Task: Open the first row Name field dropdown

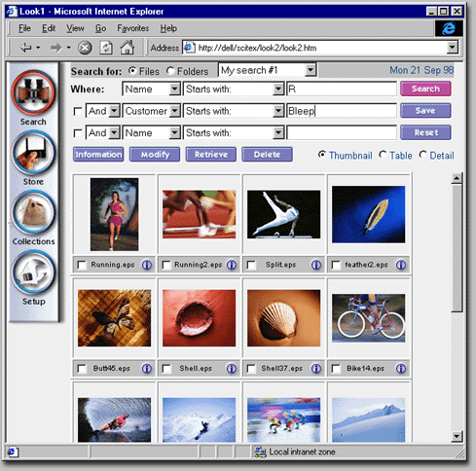Action: 174,89
